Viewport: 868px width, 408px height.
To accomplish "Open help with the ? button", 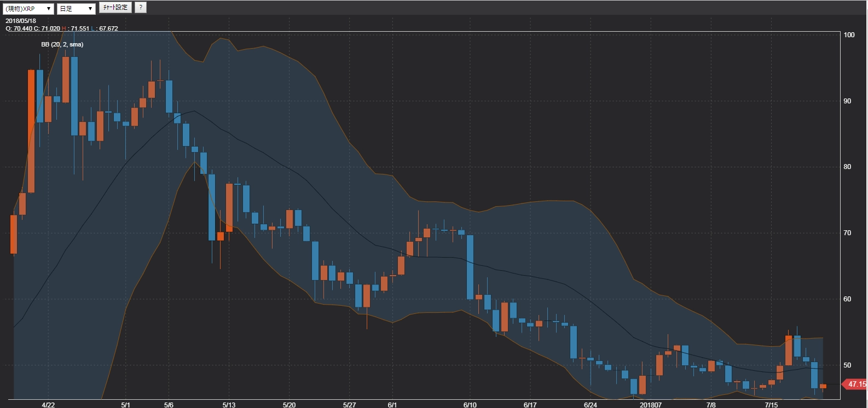I will tap(141, 8).
